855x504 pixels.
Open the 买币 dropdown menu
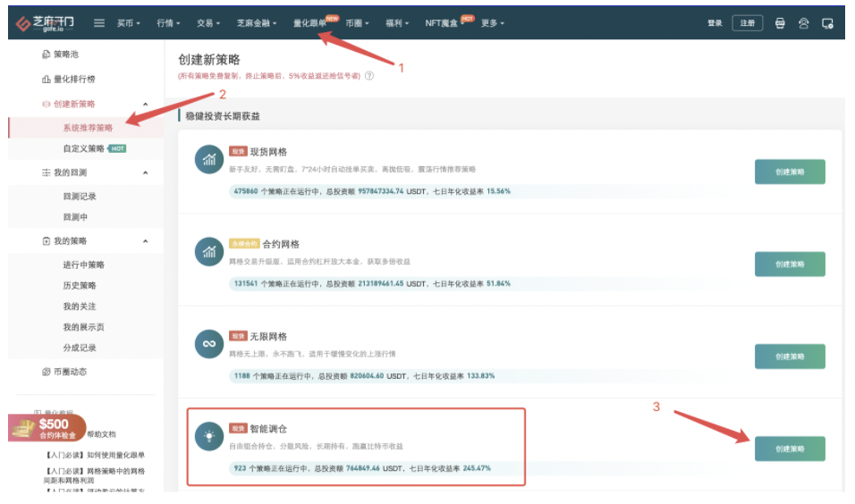tap(128, 23)
